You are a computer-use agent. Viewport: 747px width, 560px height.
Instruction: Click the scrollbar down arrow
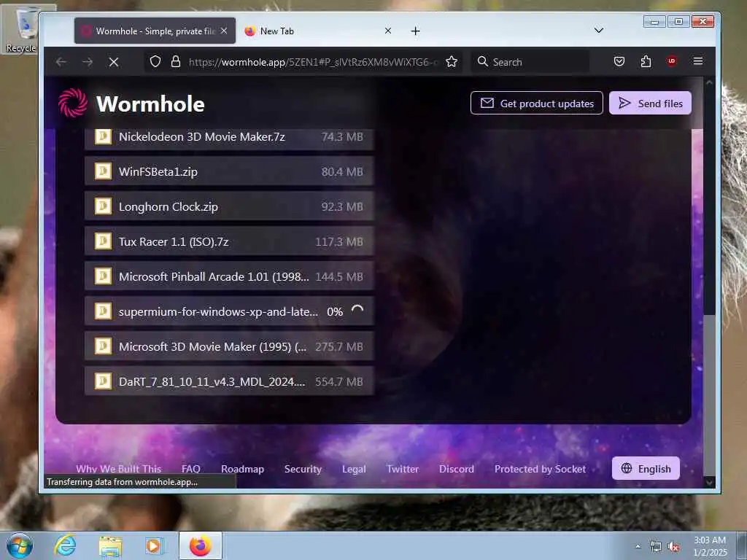[x=709, y=483]
